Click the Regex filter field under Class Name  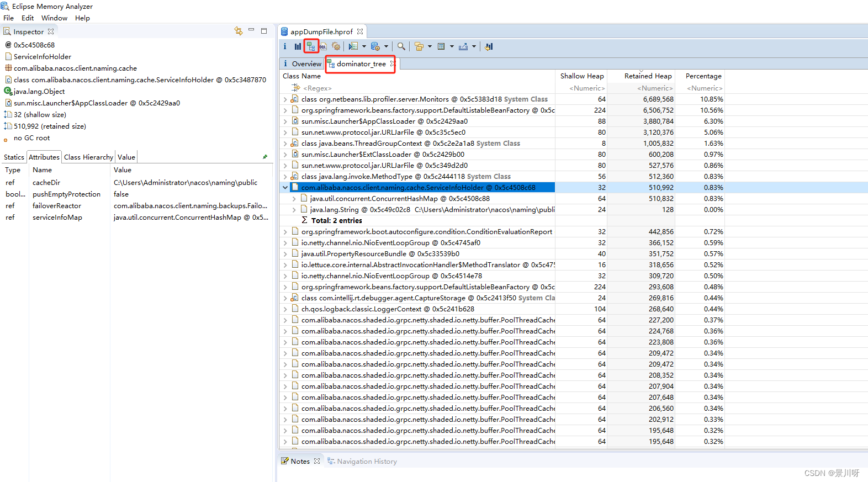417,88
